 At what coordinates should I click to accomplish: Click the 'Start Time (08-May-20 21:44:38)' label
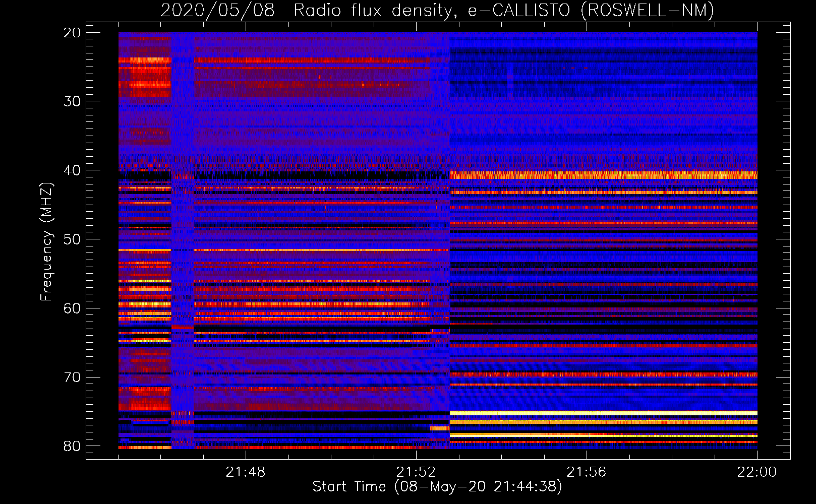(437, 487)
